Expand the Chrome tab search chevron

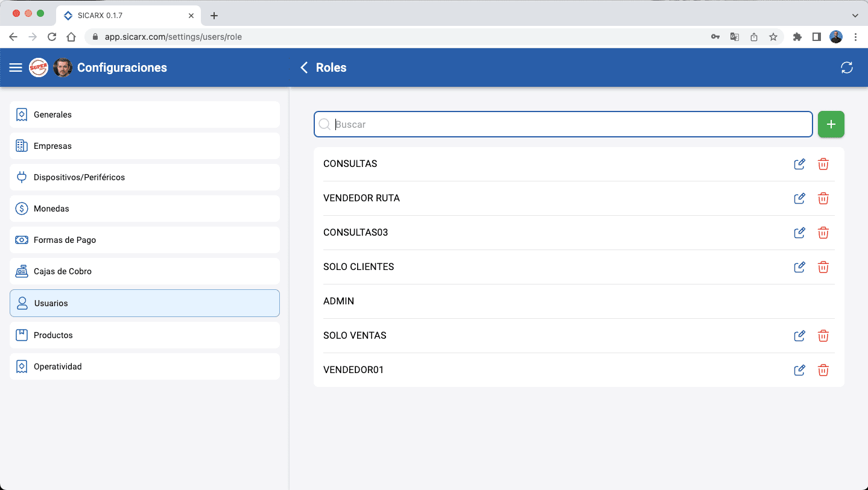click(855, 15)
